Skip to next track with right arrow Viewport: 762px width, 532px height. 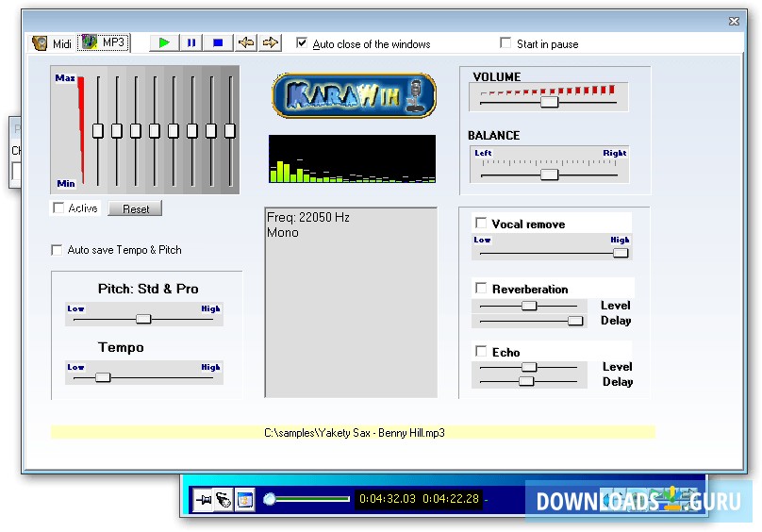[x=271, y=42]
